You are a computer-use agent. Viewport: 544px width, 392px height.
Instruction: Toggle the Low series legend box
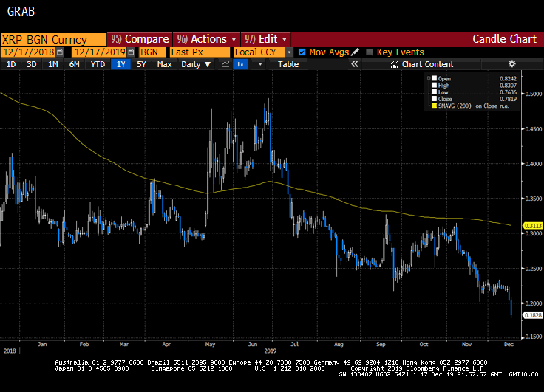click(434, 92)
